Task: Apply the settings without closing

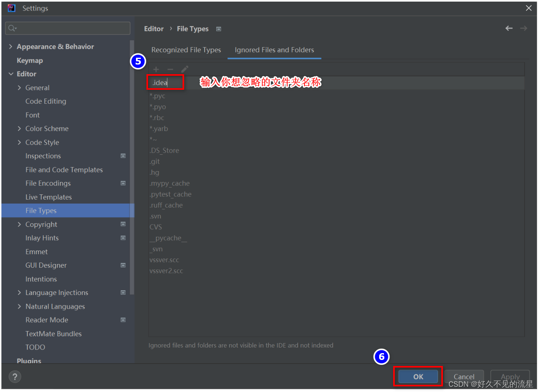Action: 510,377
